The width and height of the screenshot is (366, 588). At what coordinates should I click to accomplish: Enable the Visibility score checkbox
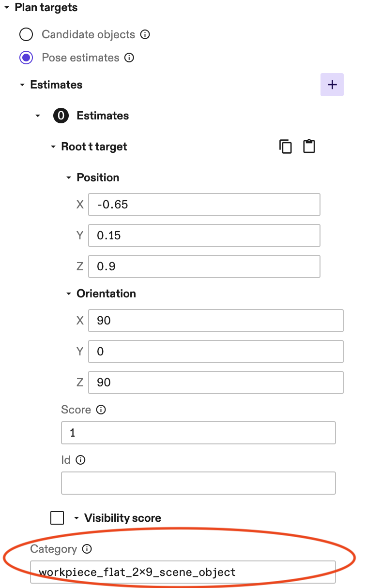[57, 517]
